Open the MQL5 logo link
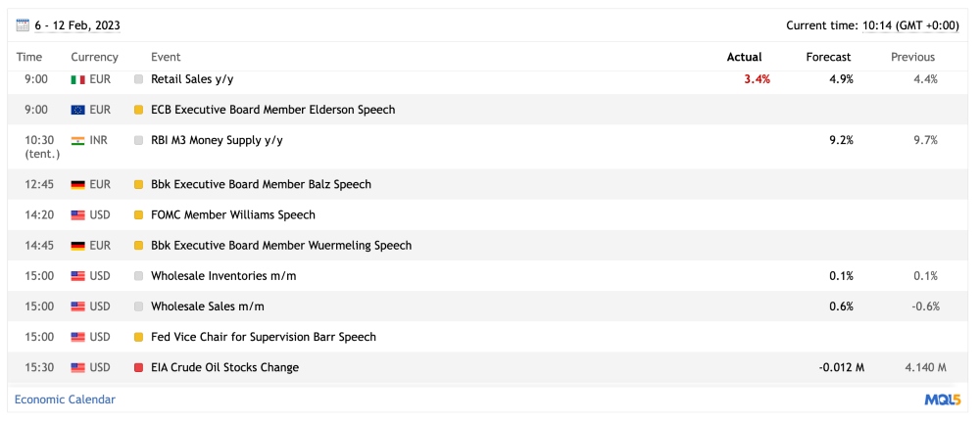This screenshot has width=980, height=423. 943,399
